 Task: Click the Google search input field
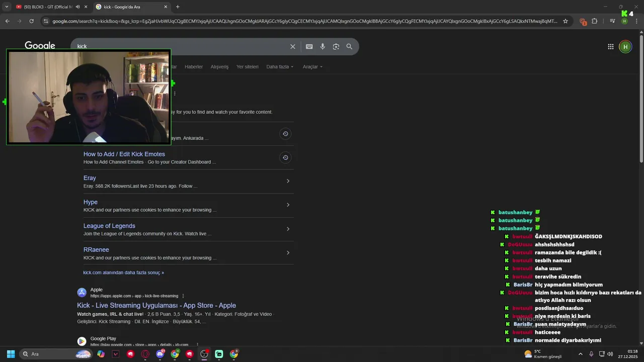(x=181, y=46)
